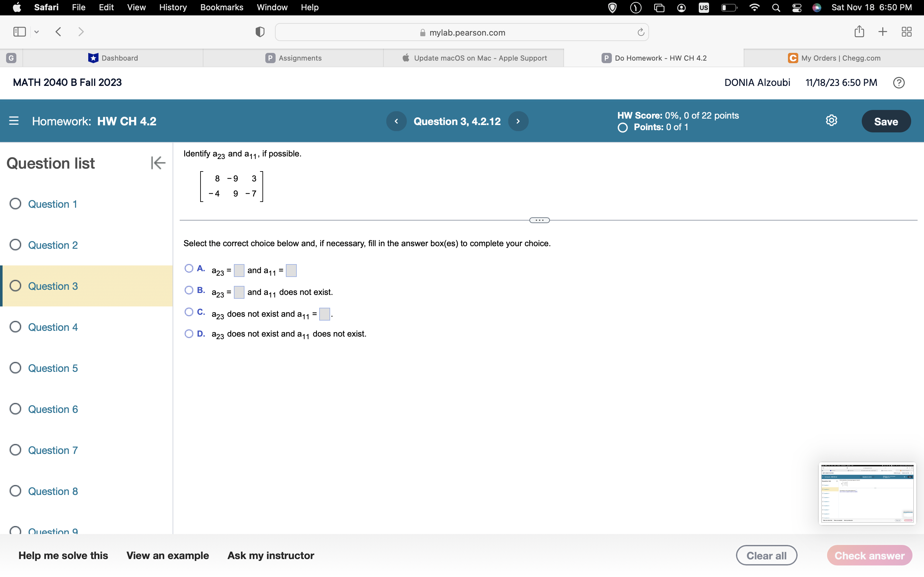
Task: Click the privacy shield icon near address bar
Action: 259,32
